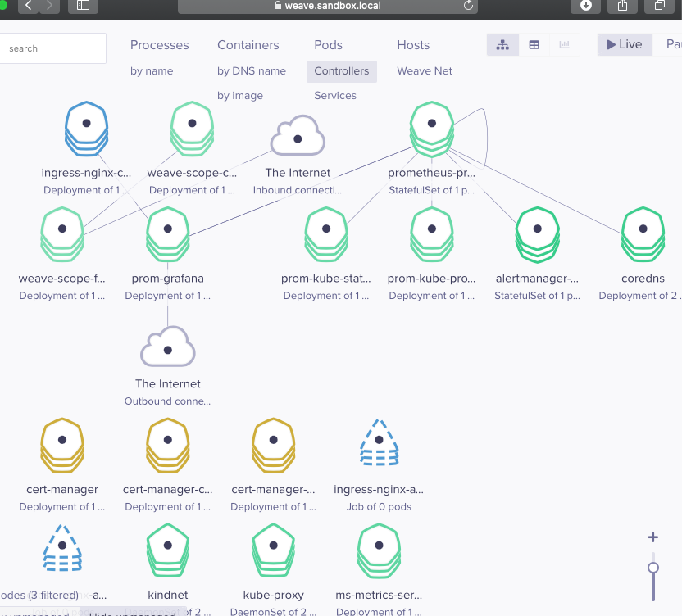Open the alertmanager StatefulSet node
Image resolution: width=682 pixels, height=616 pixels.
pyautogui.click(x=538, y=234)
